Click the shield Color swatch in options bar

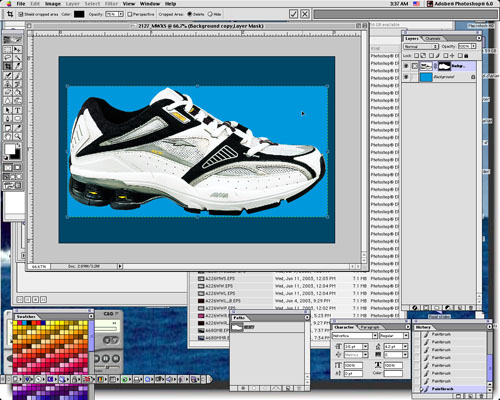[x=79, y=14]
